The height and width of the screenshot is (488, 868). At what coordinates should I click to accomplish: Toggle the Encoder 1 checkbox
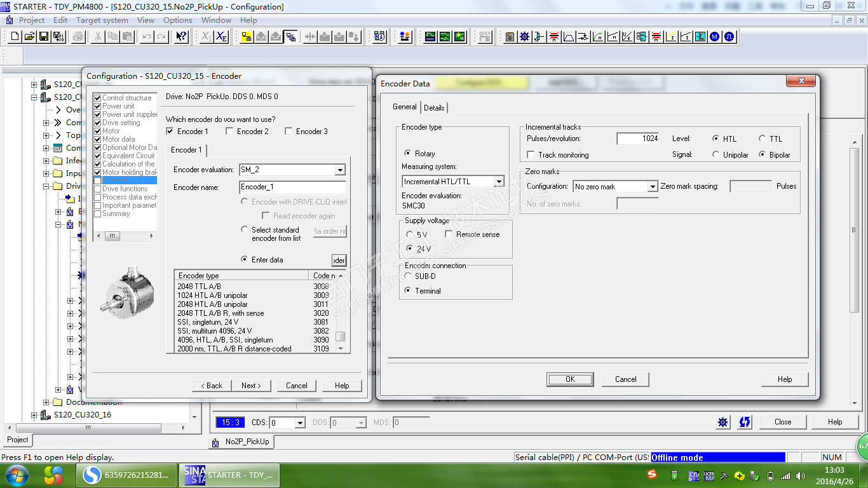pyautogui.click(x=170, y=132)
